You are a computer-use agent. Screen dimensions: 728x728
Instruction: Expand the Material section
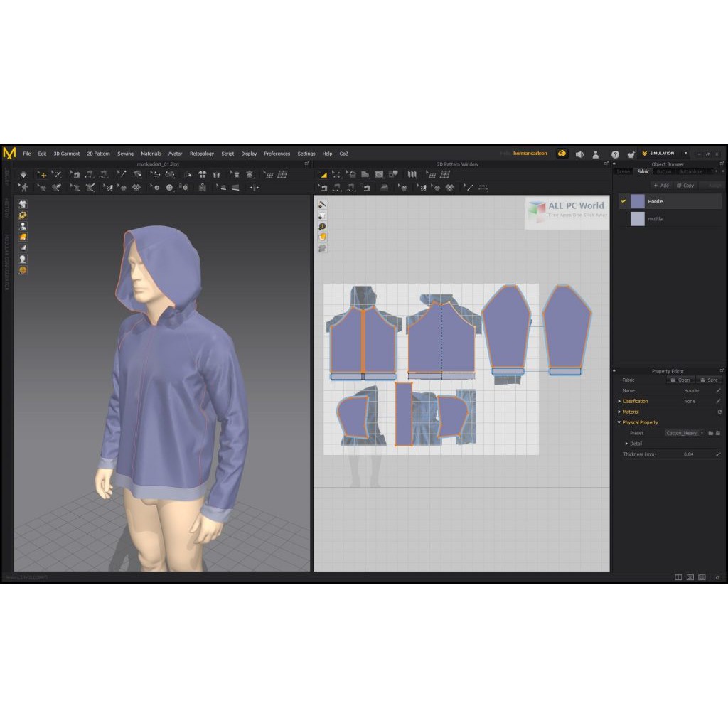pos(619,412)
